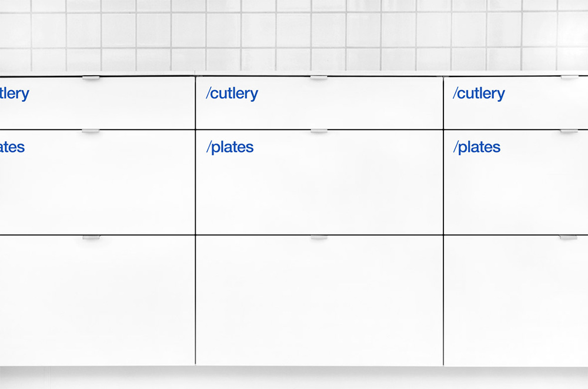Click the /plates label on the middle drawer

tap(230, 147)
